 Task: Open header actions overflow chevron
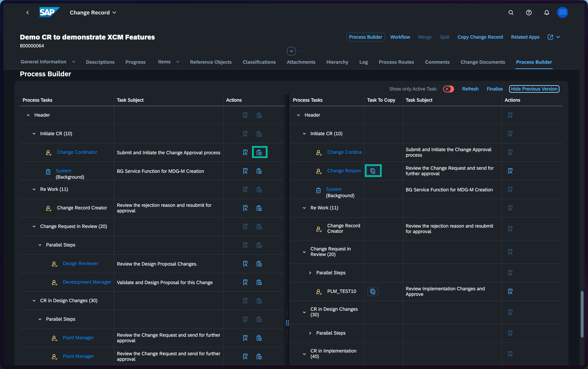pos(558,37)
